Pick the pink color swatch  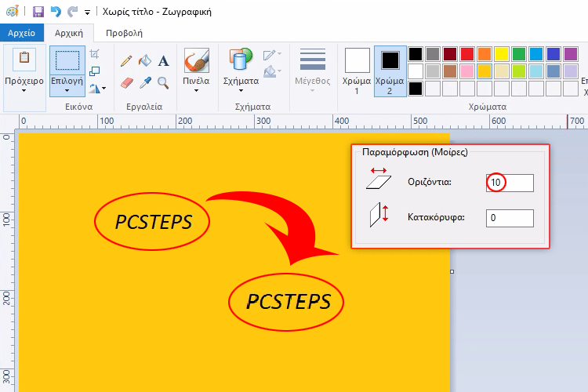point(467,71)
